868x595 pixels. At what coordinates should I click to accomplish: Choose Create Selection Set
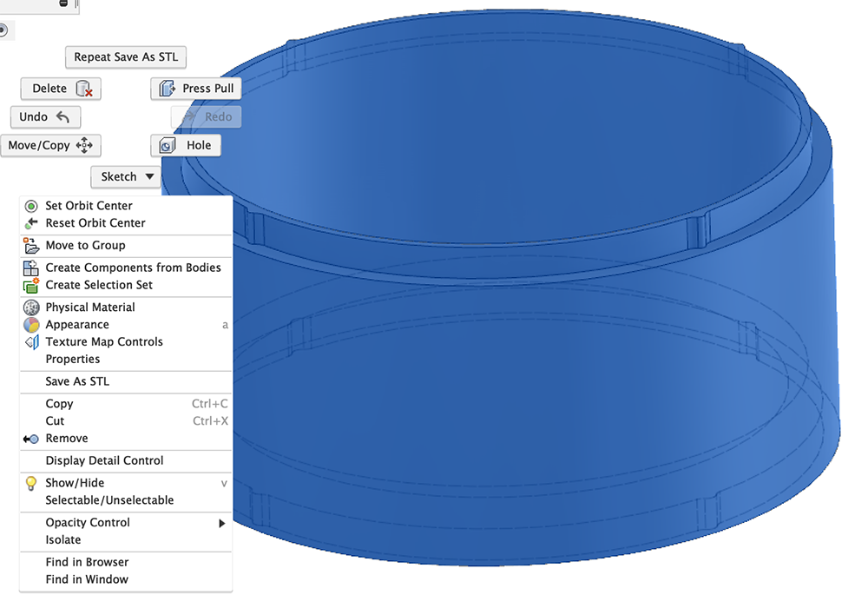pos(126,285)
